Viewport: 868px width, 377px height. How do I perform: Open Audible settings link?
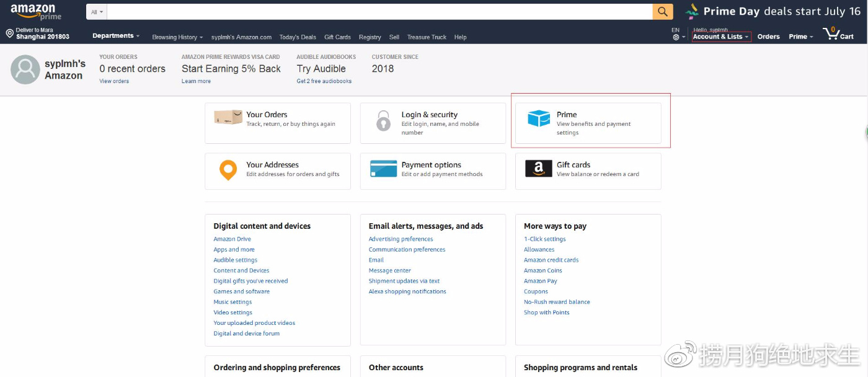click(235, 260)
